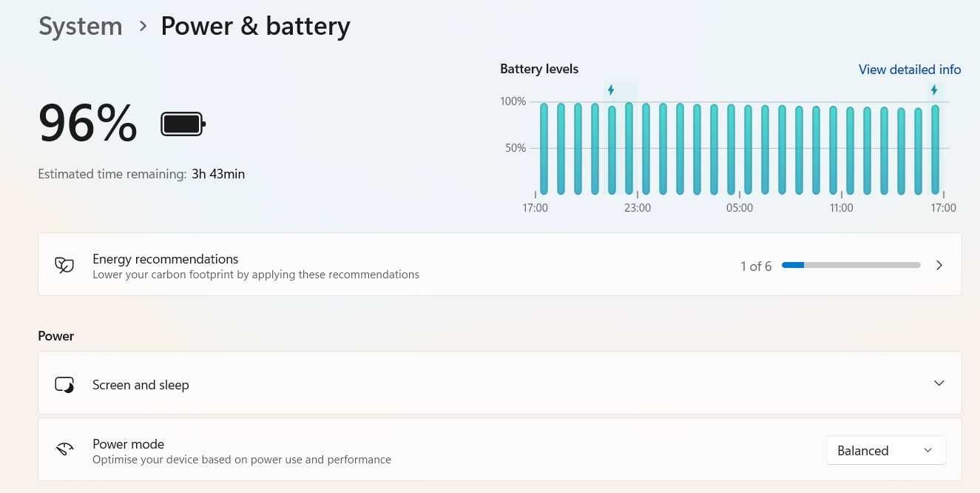Click the breadcrumb chevron after System
Viewport: 980px width, 493px height.
point(143,27)
